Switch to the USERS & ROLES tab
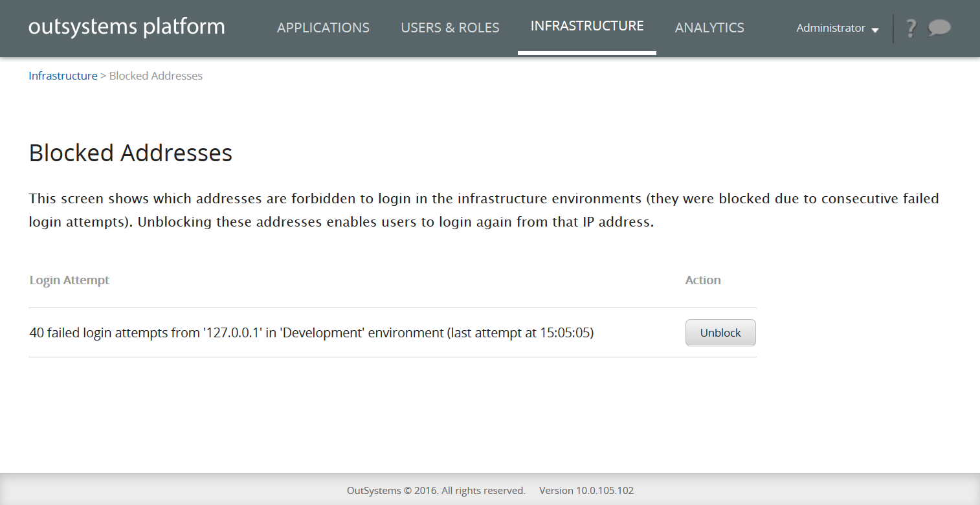Image resolution: width=980 pixels, height=505 pixels. pyautogui.click(x=450, y=28)
